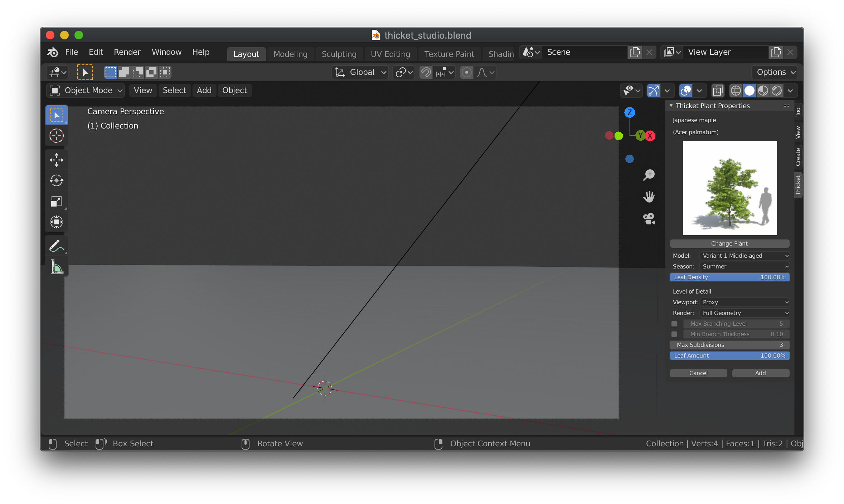Switch to the Modeling workspace tab
Image resolution: width=844 pixels, height=504 pixels.
290,54
